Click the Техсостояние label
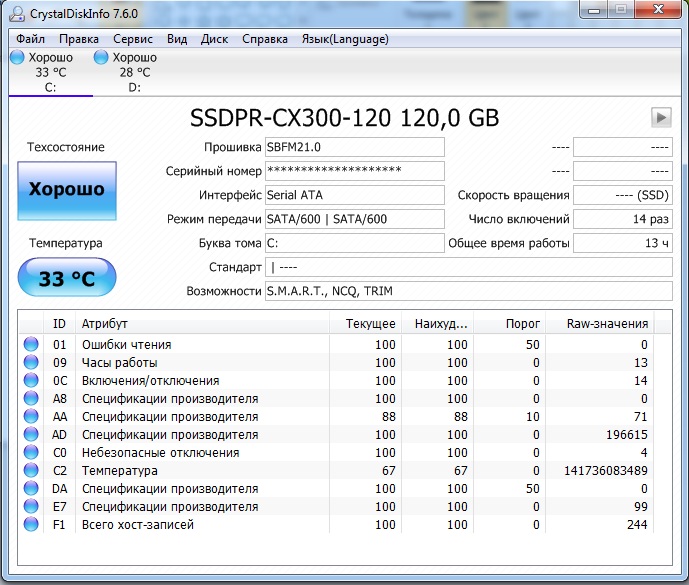689x585 pixels. click(x=66, y=147)
